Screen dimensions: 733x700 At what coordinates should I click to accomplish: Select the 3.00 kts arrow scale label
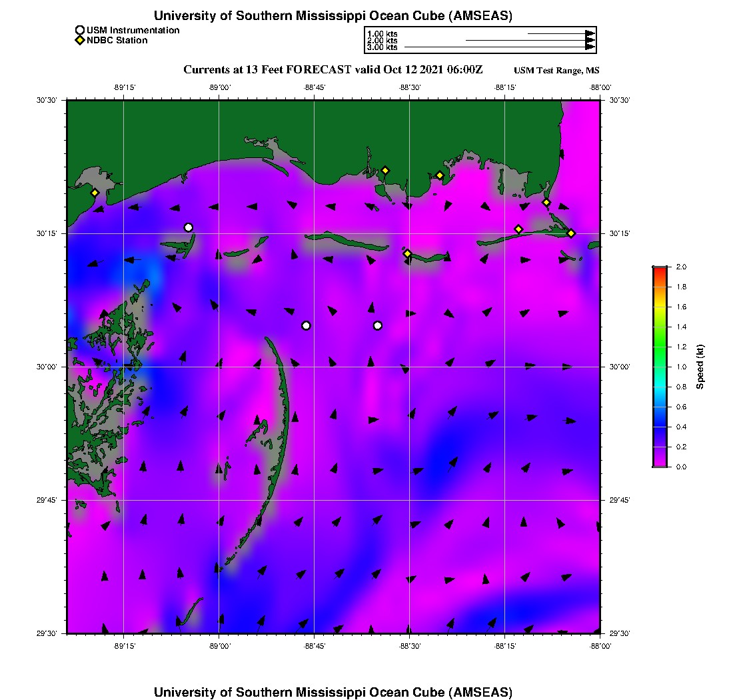[382, 47]
